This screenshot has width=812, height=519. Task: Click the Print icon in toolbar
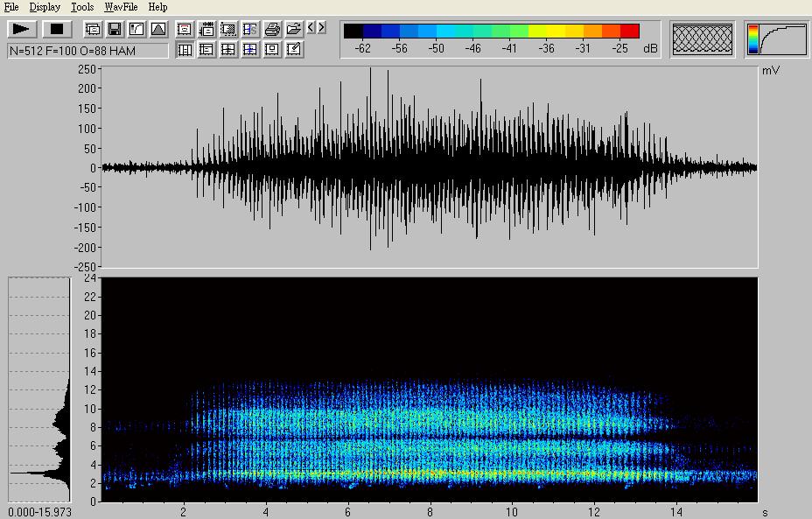coord(272,29)
